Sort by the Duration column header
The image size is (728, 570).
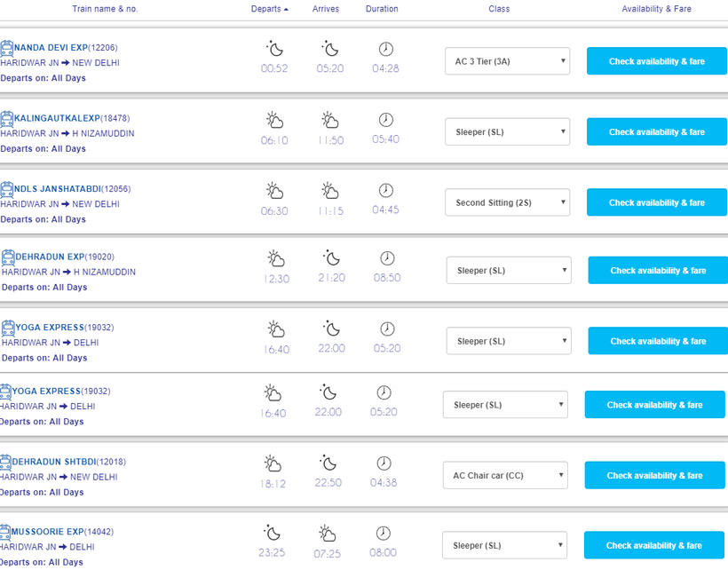click(382, 9)
